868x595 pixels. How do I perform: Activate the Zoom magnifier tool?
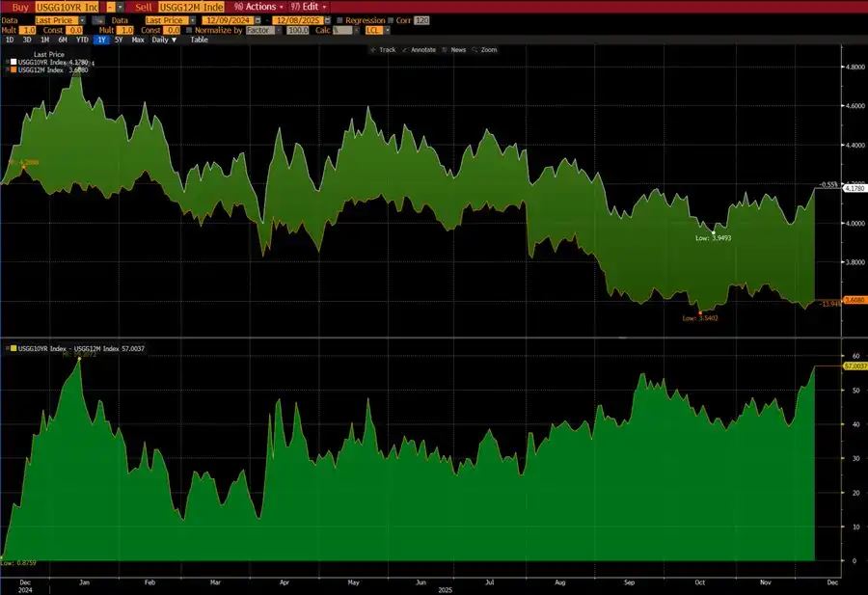485,50
